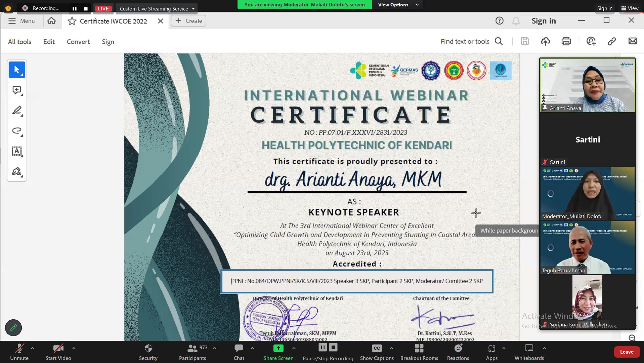644x363 pixels.
Task: Open Breakout Rooms
Action: click(419, 352)
